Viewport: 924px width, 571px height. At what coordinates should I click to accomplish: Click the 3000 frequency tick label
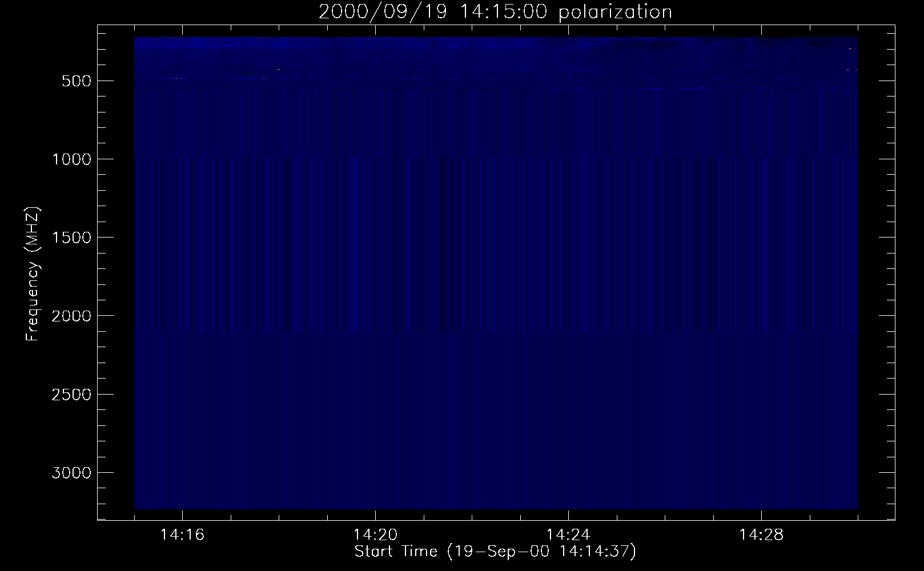click(x=72, y=473)
